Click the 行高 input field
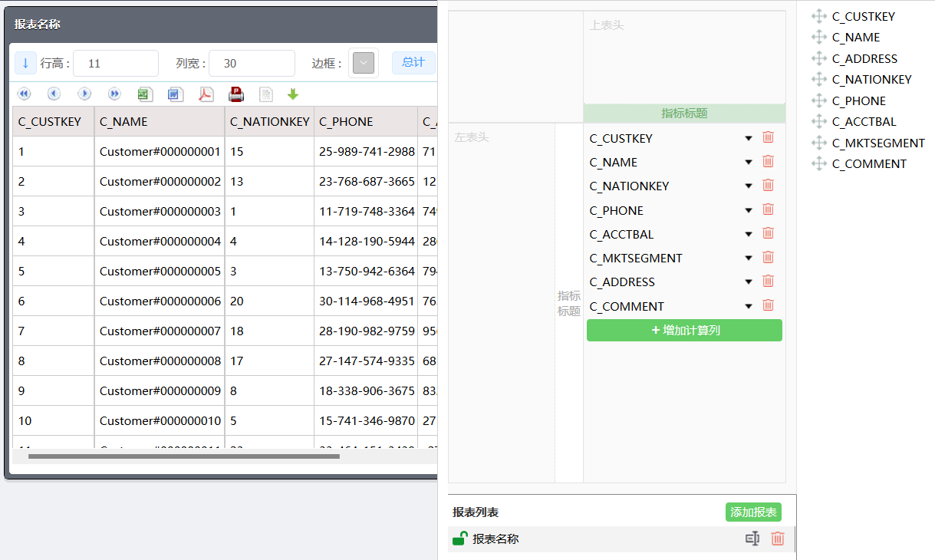Image resolution: width=935 pixels, height=560 pixels. pos(116,64)
